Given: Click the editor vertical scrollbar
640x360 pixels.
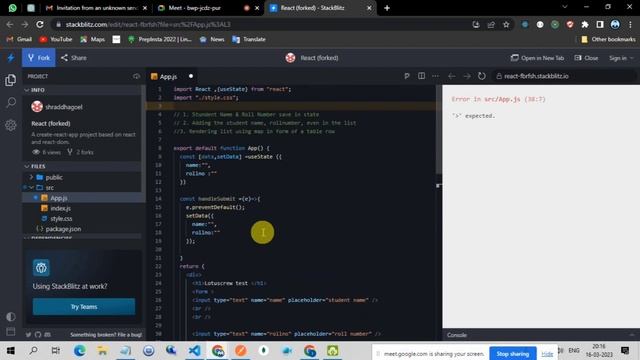Looking at the screenshot, I should (439, 131).
